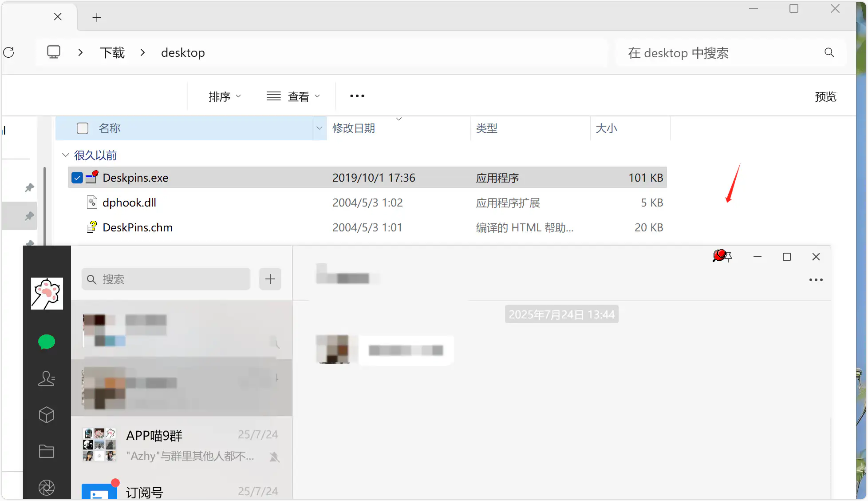Click the 预览 preview button
Image resolution: width=868 pixels, height=501 pixels.
(825, 96)
